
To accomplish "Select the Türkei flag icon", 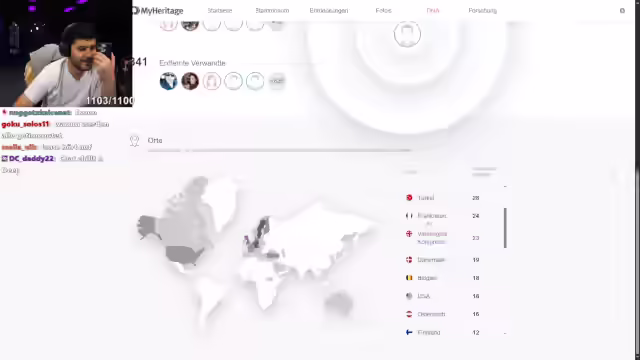I will point(409,198).
